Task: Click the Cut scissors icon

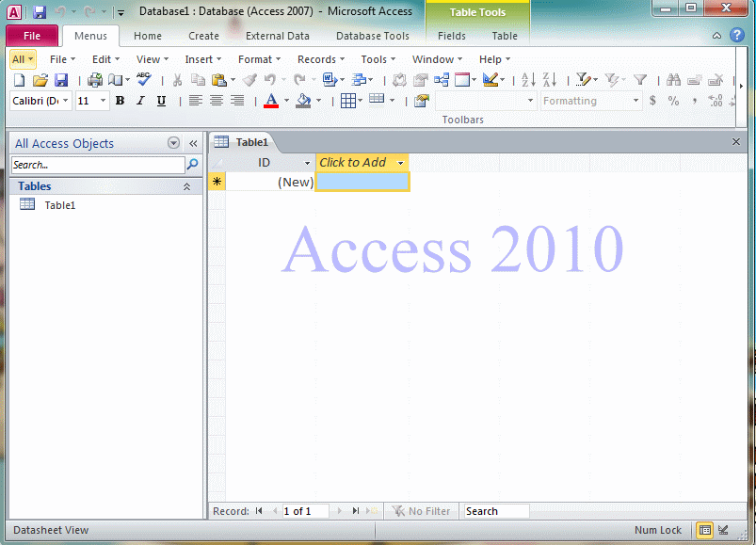Action: tap(177, 80)
